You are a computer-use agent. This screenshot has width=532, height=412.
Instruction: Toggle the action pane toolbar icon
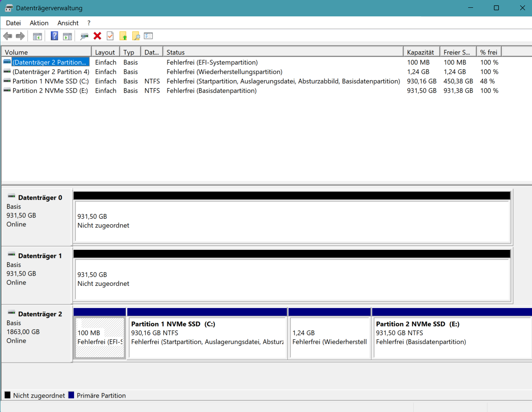click(68, 36)
